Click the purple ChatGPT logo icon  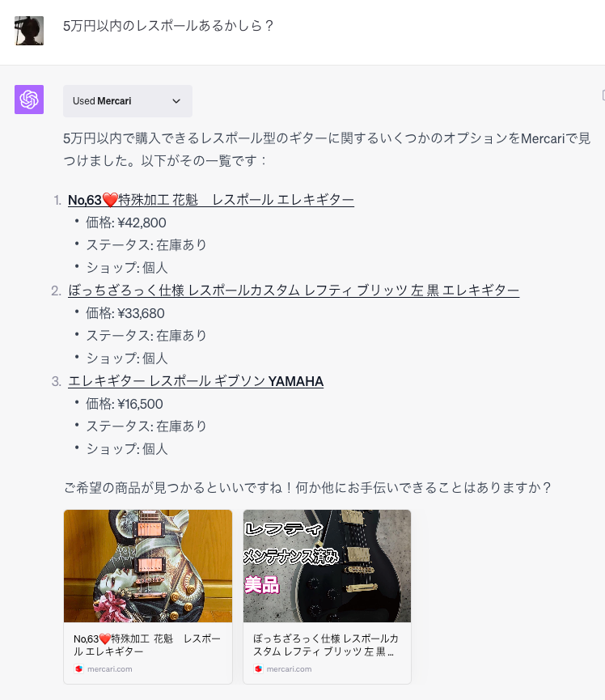[29, 100]
